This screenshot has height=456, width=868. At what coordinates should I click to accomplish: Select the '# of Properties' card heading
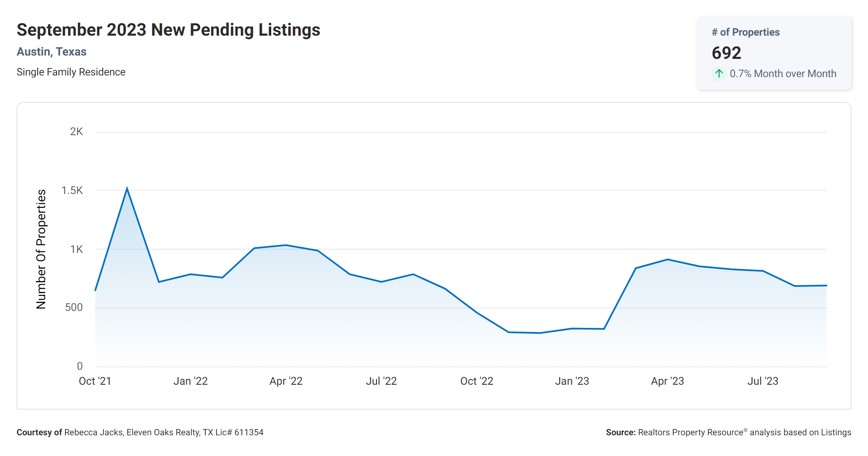pyautogui.click(x=745, y=32)
